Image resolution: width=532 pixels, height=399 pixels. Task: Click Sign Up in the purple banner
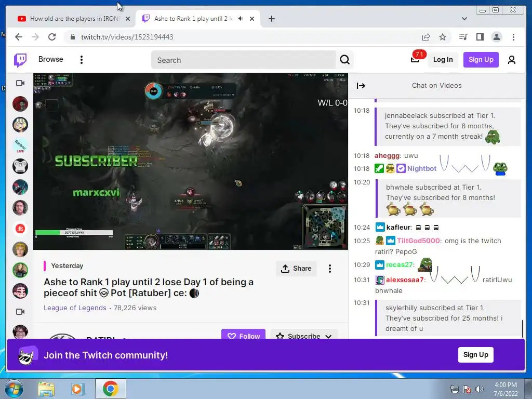point(476,354)
